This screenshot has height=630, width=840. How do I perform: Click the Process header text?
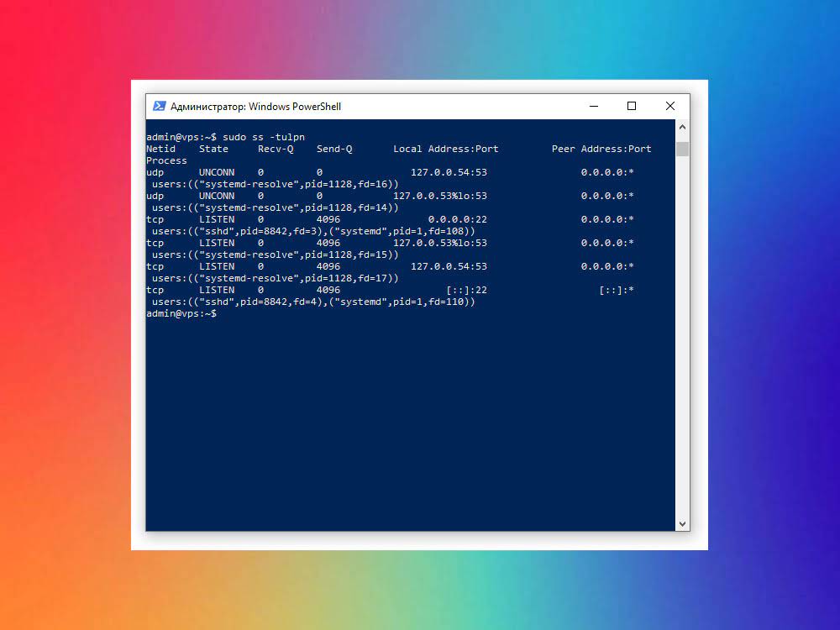pos(166,160)
